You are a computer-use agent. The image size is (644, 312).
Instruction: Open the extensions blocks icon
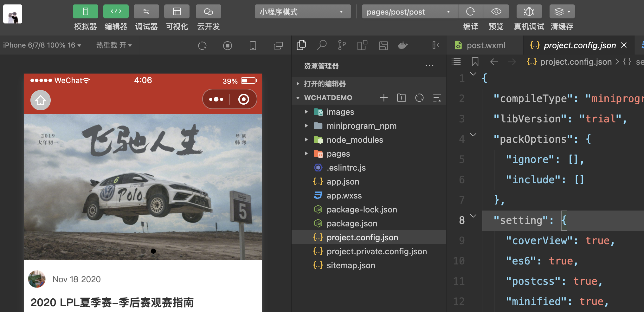pyautogui.click(x=362, y=45)
